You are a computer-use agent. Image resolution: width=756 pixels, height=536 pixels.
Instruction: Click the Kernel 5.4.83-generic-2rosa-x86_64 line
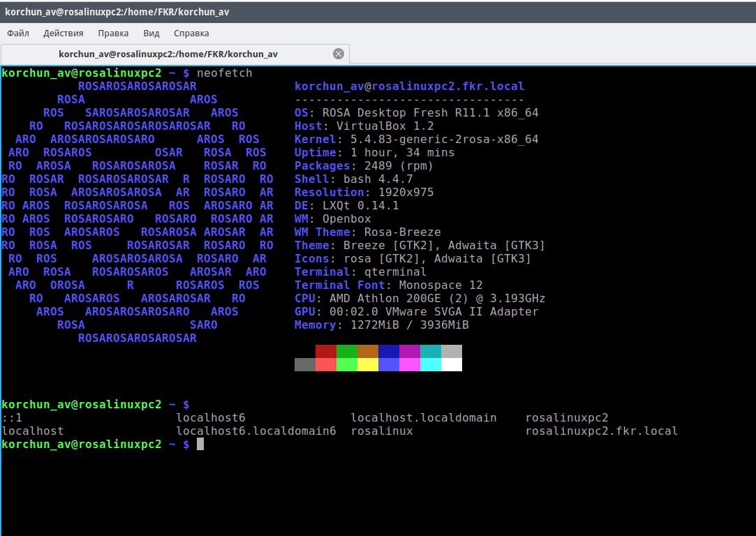417,140
